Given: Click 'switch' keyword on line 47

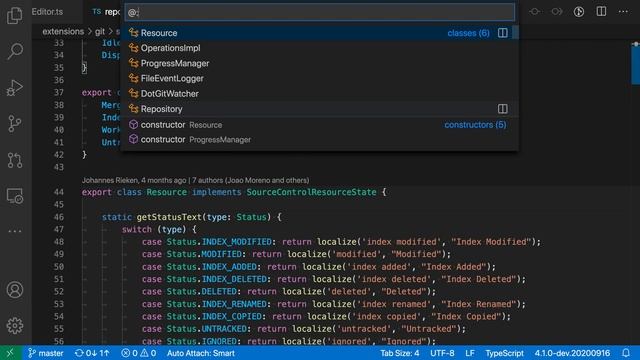Looking at the screenshot, I should (x=136, y=229).
